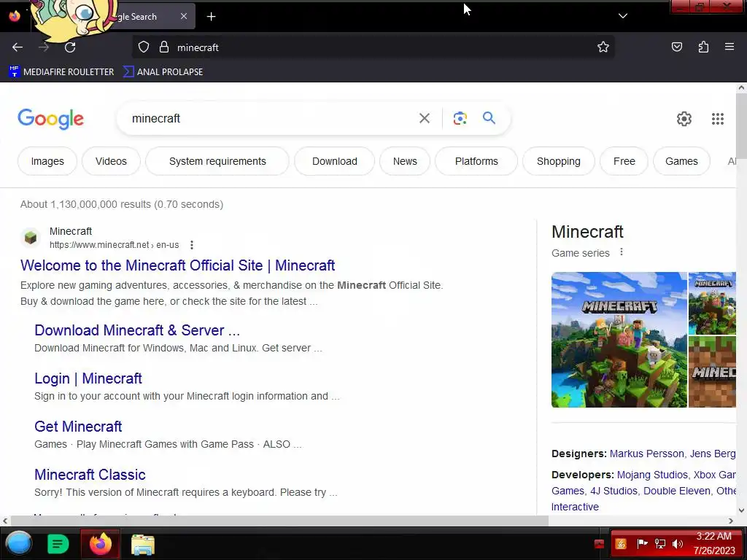Search by image with Google Lens
Image resolution: width=747 pixels, height=560 pixels.
(460, 118)
